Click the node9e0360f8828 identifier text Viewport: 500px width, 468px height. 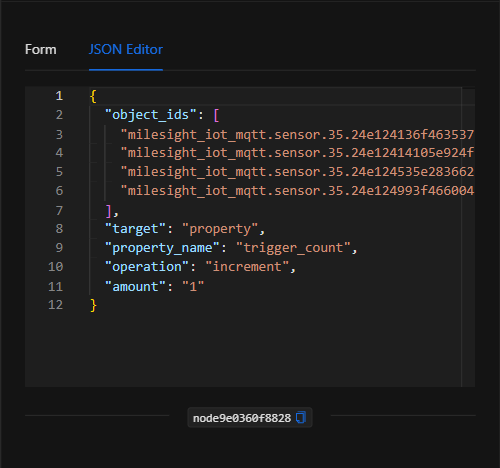tap(242, 418)
